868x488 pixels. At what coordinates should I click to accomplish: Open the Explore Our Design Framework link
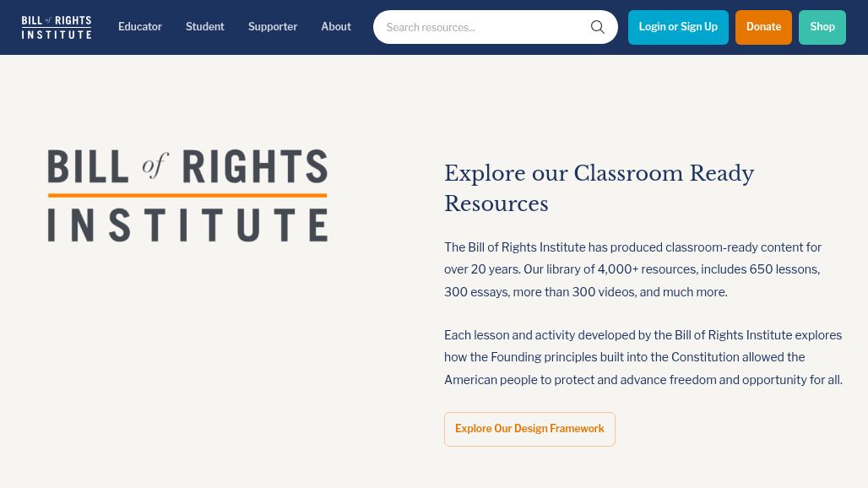point(529,429)
